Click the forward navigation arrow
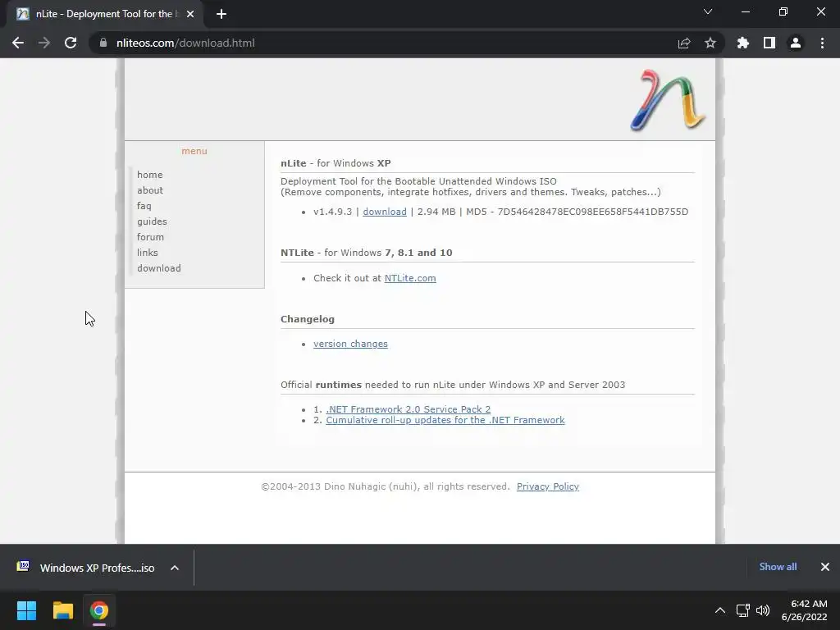Image resolution: width=840 pixels, height=630 pixels. (44, 43)
